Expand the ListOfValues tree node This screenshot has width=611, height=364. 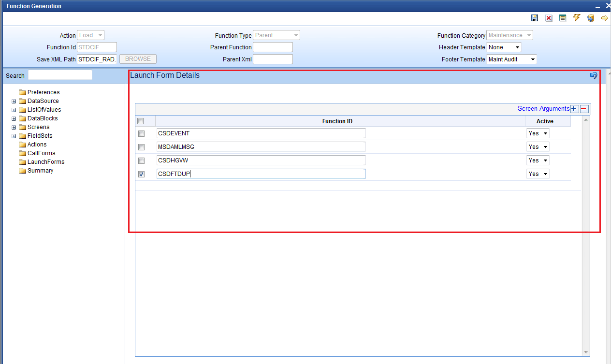(x=14, y=110)
